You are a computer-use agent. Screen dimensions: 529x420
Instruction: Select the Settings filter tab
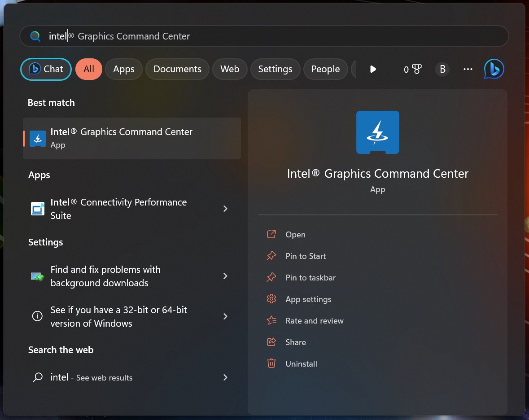[275, 69]
